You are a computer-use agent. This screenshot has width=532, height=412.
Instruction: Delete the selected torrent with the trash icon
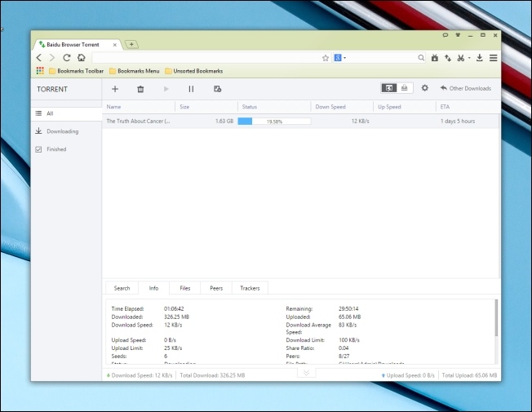pos(140,89)
